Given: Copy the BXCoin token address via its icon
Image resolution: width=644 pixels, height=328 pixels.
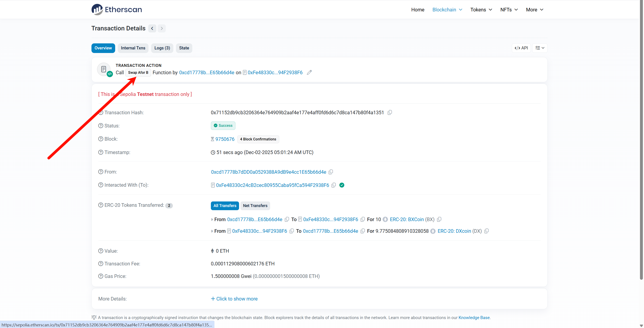Looking at the screenshot, I should tap(439, 220).
